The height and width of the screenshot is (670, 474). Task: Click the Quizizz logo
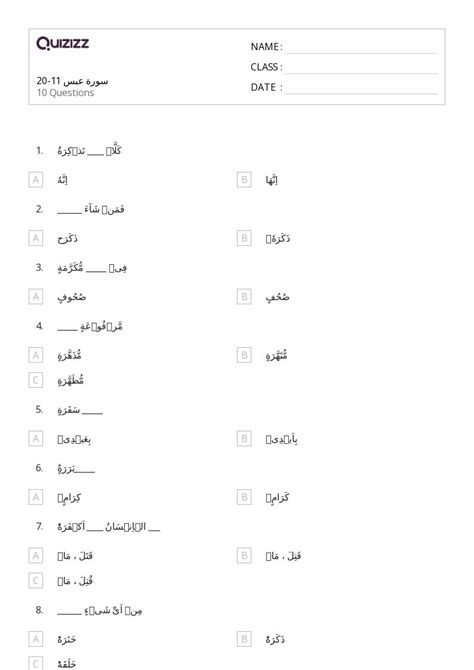point(62,43)
